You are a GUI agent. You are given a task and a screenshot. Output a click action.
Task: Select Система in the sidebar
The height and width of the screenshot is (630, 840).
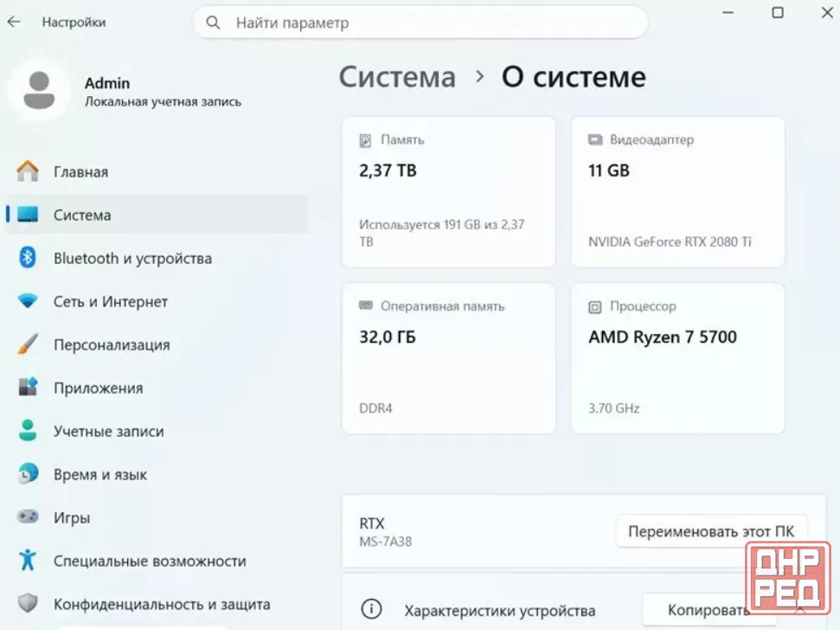coord(157,215)
